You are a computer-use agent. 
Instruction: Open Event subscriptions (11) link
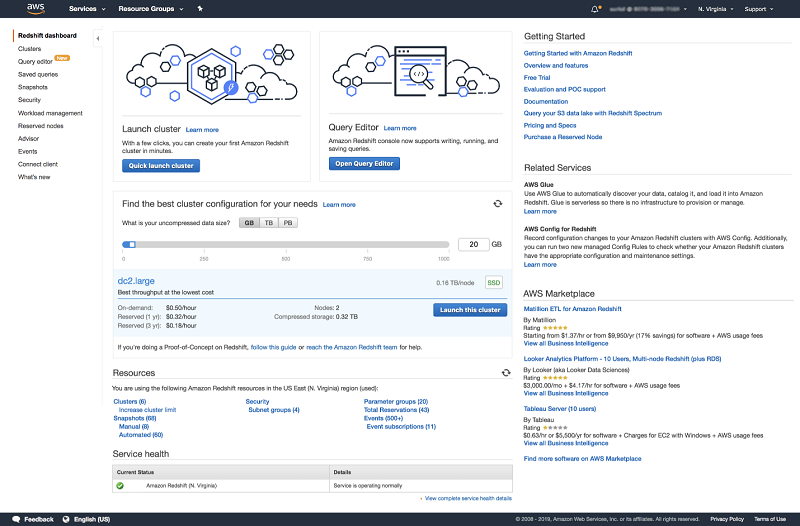click(x=401, y=427)
